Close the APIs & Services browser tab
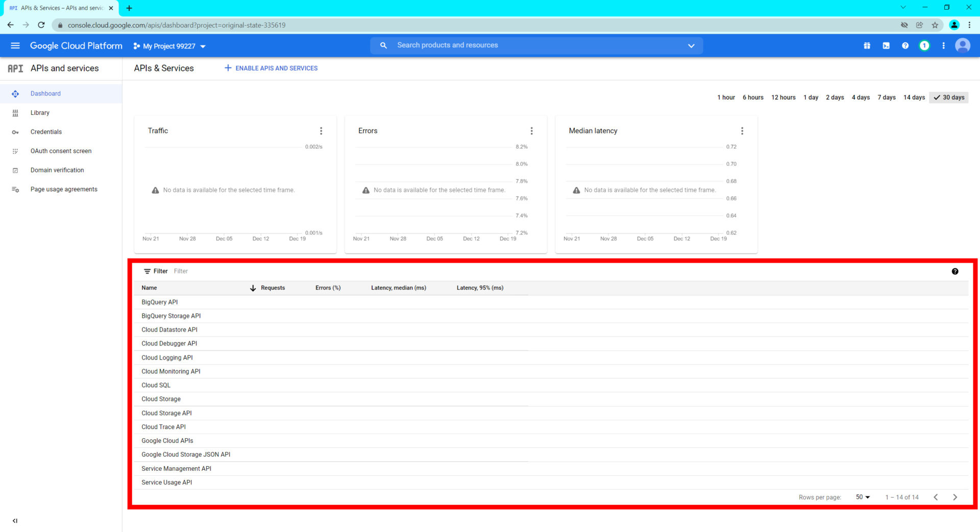980x532 pixels. click(111, 8)
